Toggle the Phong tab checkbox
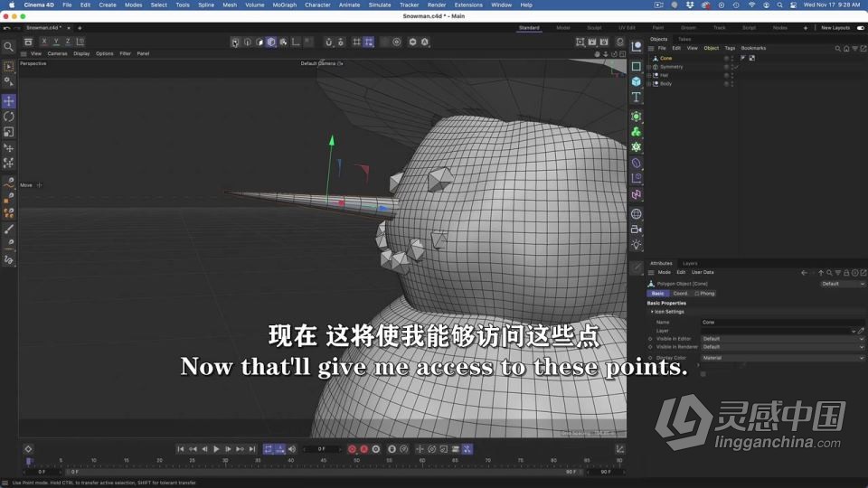Viewport: 868px width, 488px height. click(x=697, y=294)
